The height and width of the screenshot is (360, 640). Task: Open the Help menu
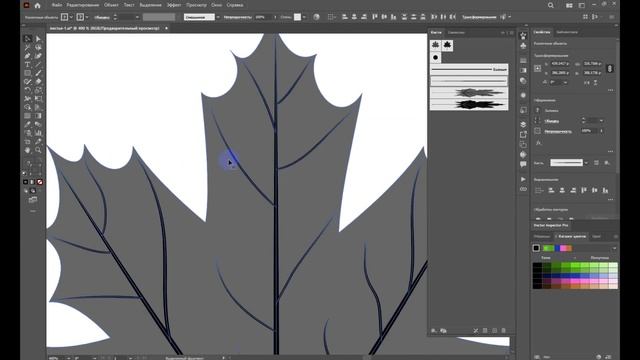[x=235, y=5]
